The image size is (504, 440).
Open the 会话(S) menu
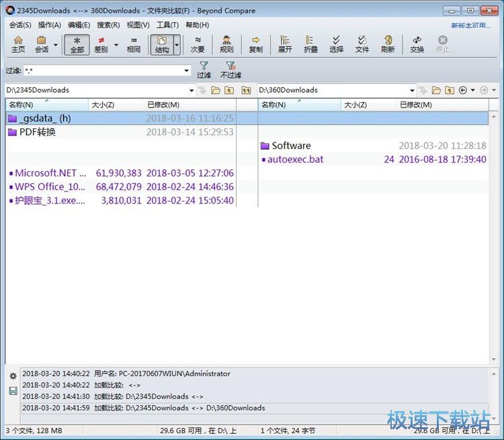[x=19, y=25]
